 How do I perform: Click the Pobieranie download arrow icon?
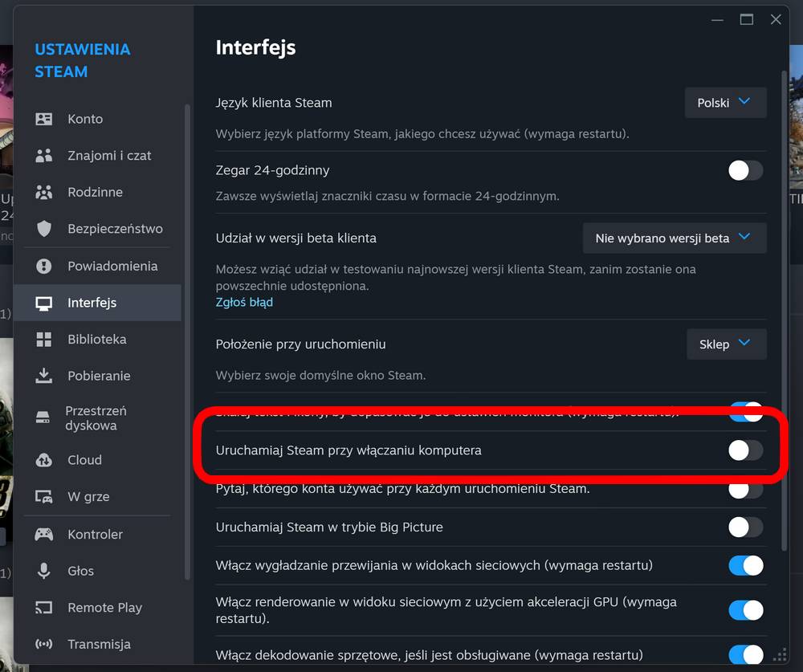[x=43, y=376]
